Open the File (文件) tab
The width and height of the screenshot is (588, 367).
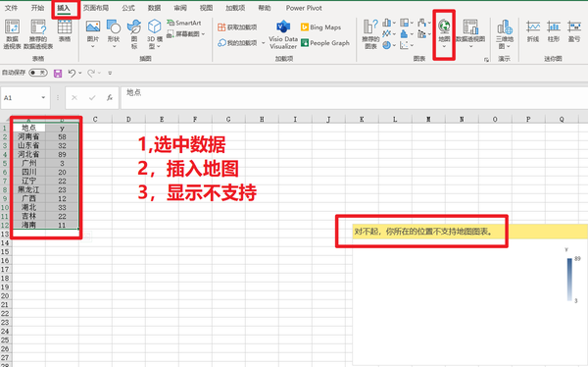[11, 8]
